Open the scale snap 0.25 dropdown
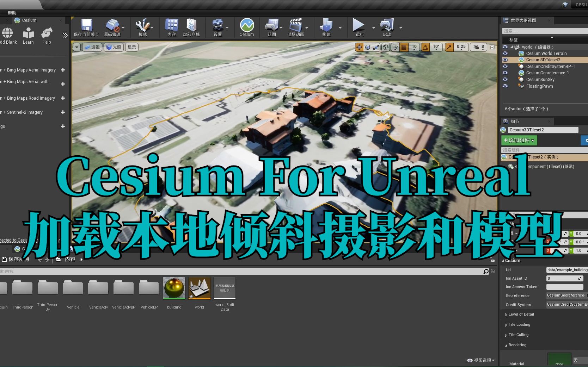Screen dimensions: 588x367 [x=461, y=47]
